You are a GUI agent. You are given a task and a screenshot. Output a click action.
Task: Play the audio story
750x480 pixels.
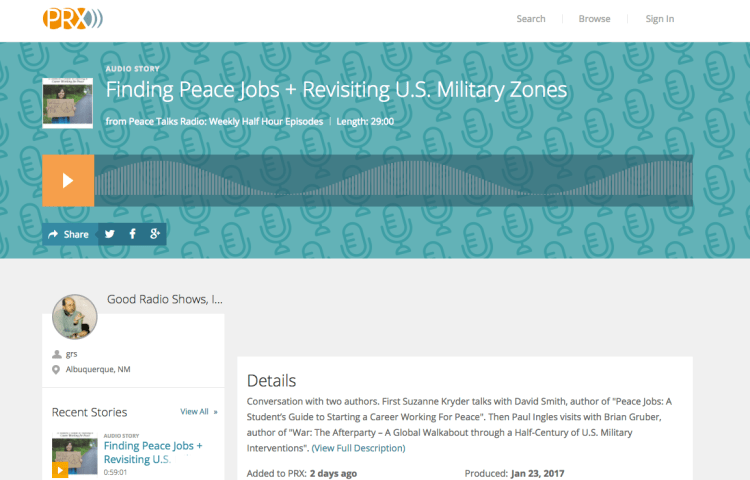point(68,181)
